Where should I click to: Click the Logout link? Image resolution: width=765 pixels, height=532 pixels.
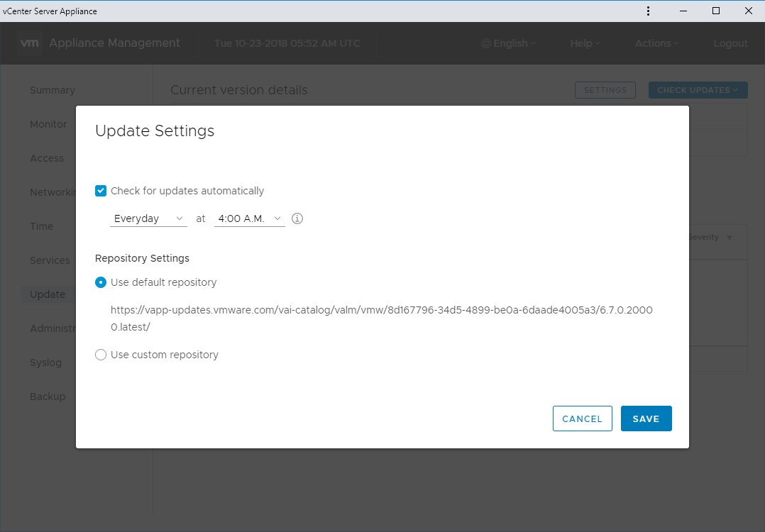[730, 43]
